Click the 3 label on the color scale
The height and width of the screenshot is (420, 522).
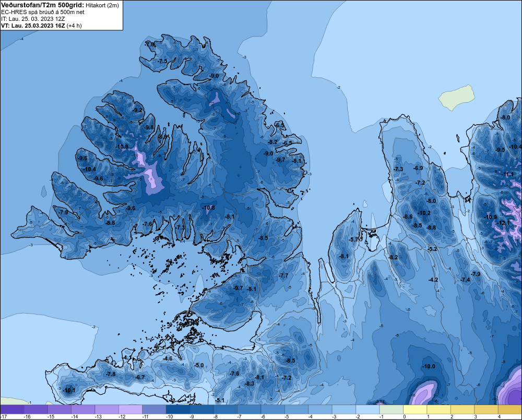(476, 417)
